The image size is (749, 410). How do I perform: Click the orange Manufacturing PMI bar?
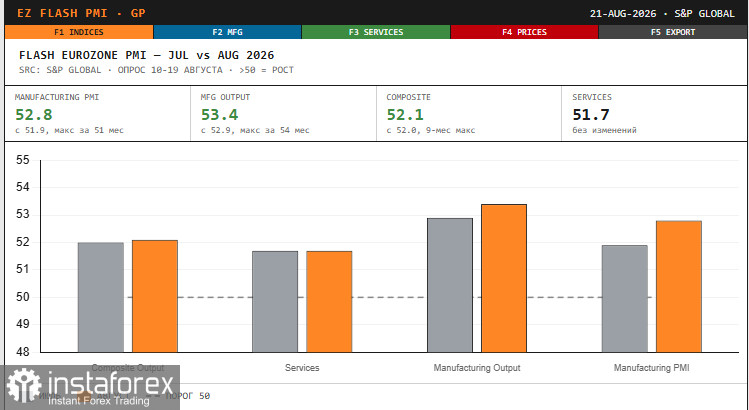(x=679, y=287)
